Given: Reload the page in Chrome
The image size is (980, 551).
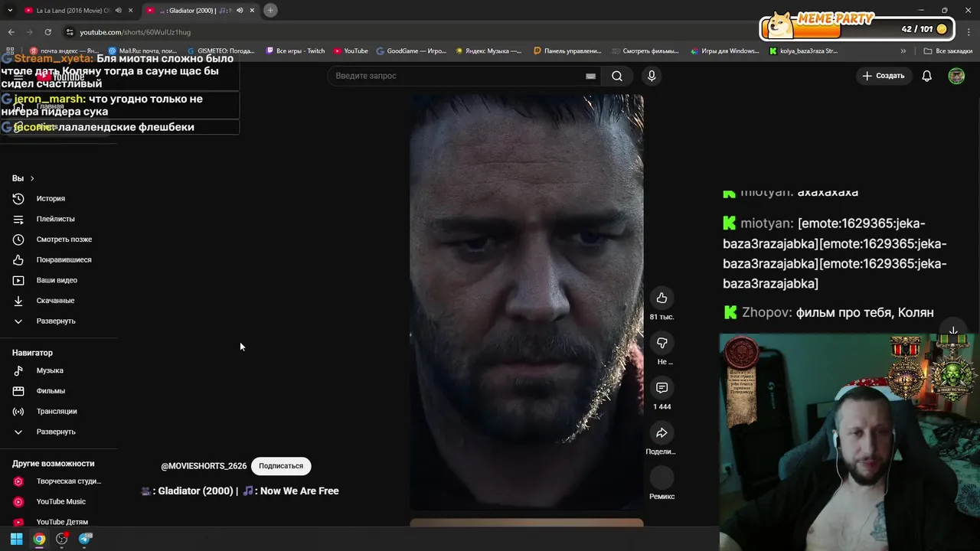Looking at the screenshot, I should [x=47, y=32].
